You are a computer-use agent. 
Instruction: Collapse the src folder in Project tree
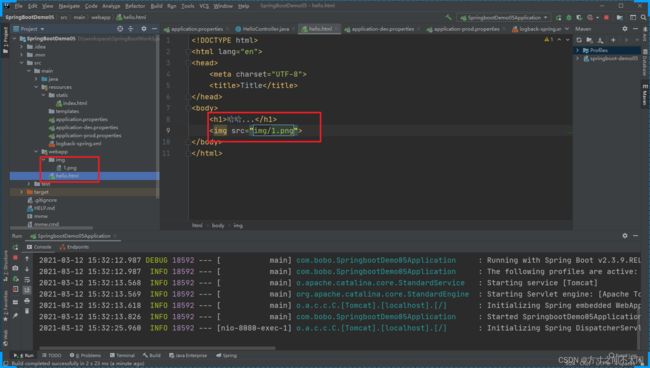[x=22, y=63]
